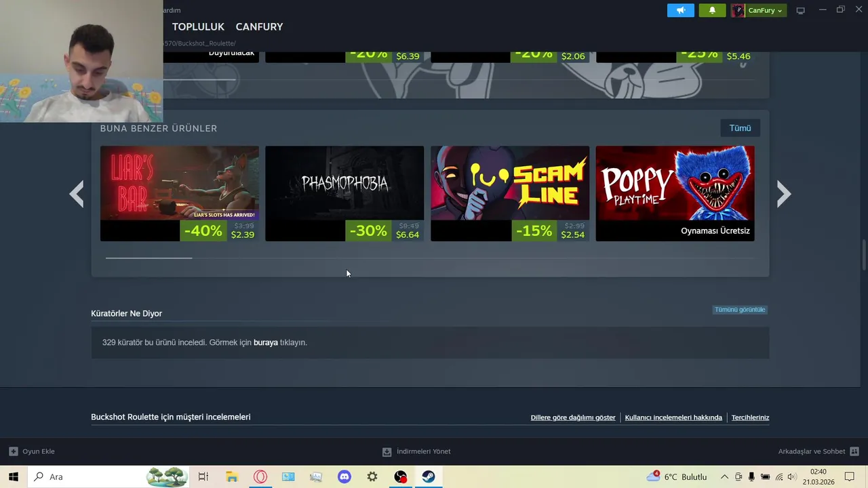Show previous similar products with left arrow
Screen dimensions: 868x488
[x=77, y=194]
